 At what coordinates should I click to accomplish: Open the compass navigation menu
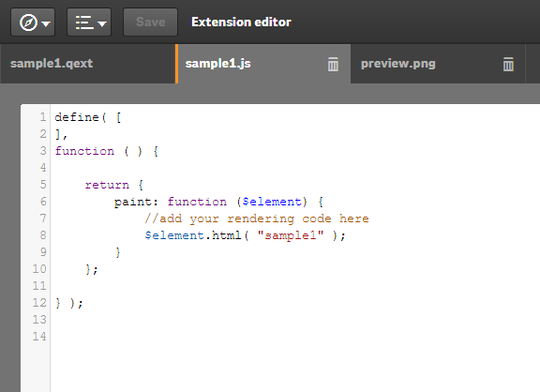pos(33,23)
